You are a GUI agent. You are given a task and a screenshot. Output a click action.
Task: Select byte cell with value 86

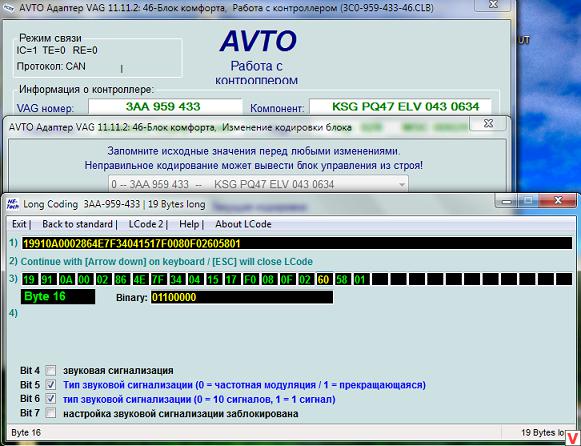[x=121, y=279]
